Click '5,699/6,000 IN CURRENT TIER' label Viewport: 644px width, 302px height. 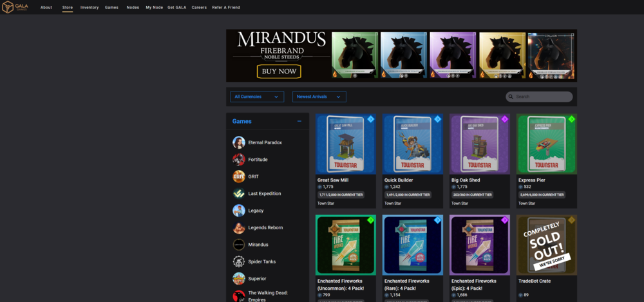pyautogui.click(x=542, y=194)
